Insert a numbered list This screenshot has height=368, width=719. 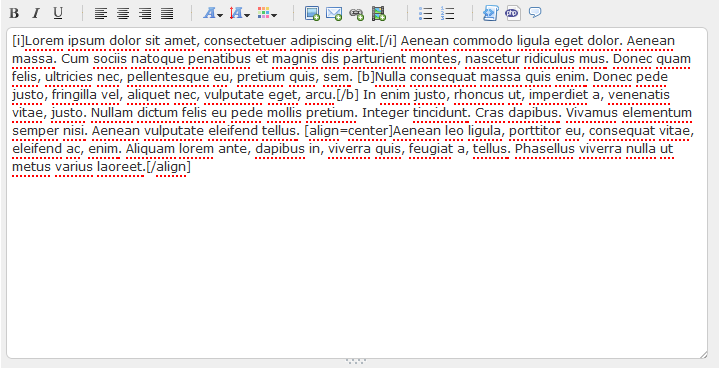pyautogui.click(x=448, y=13)
